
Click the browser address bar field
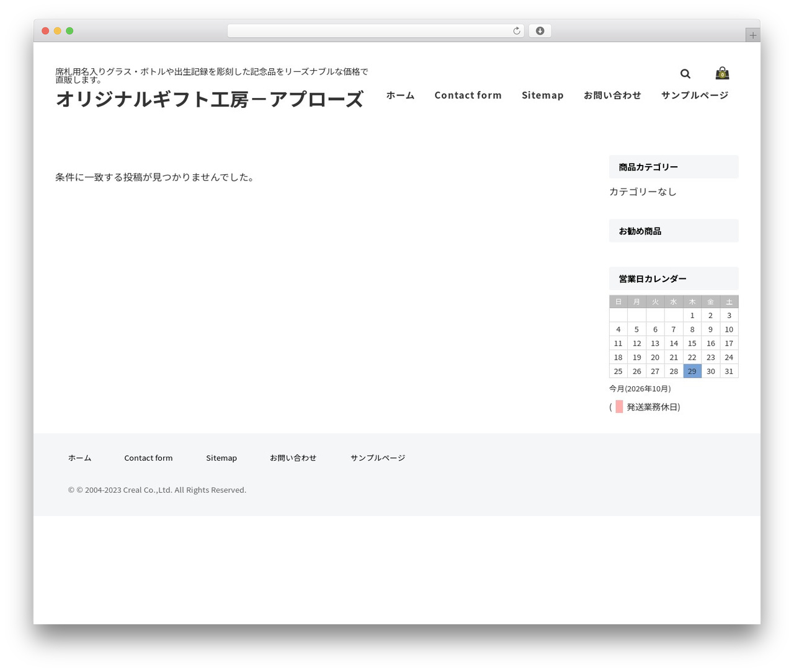(375, 31)
